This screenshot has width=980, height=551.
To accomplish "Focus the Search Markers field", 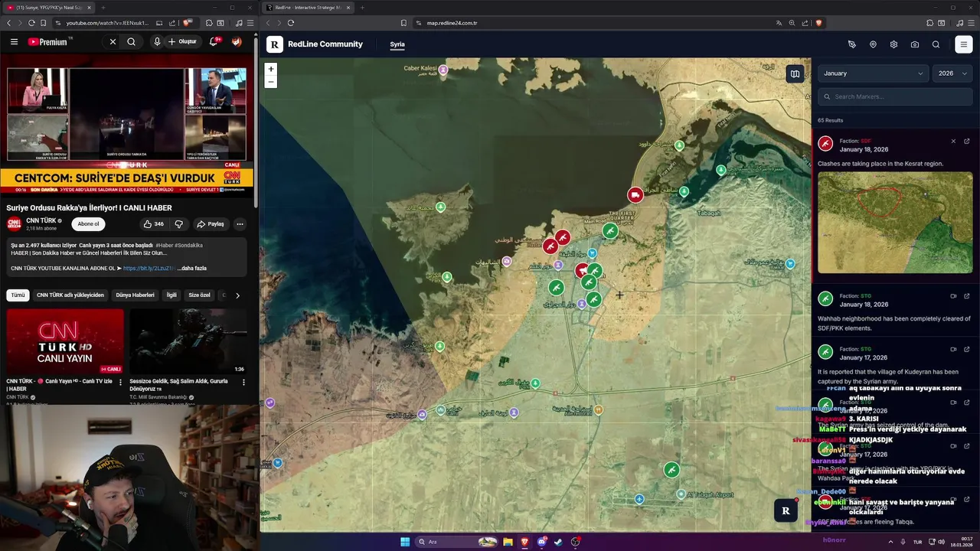I will (x=895, y=96).
